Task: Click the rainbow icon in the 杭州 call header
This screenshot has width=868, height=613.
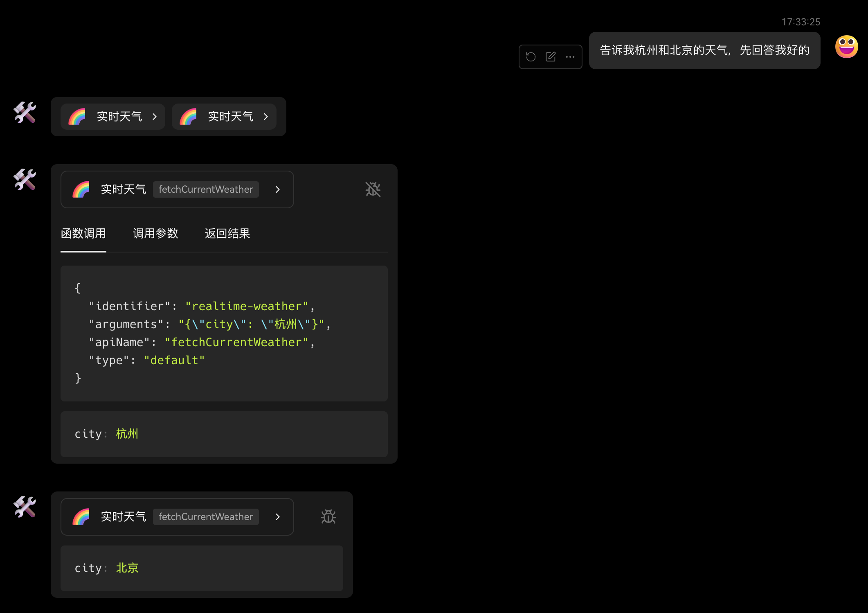Action: (81, 189)
